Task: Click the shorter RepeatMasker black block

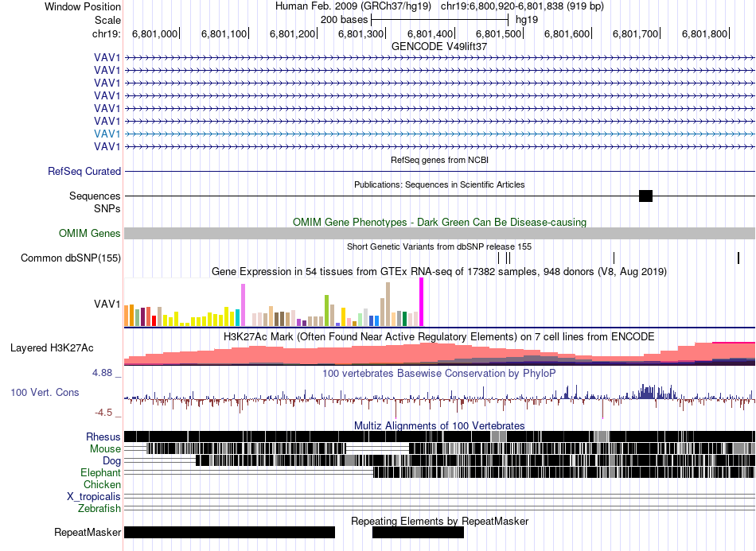Action: [x=418, y=532]
